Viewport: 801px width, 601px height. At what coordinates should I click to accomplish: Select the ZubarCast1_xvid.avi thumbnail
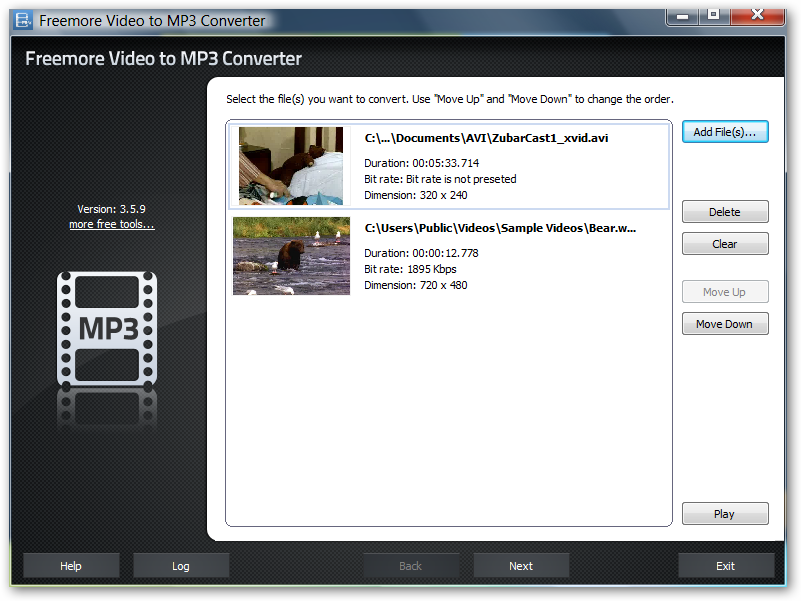291,166
